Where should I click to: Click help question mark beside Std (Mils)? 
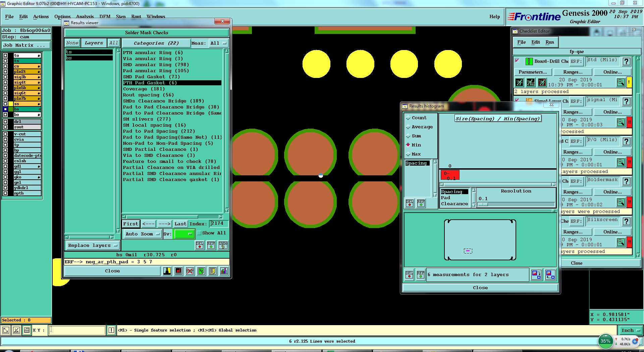tap(626, 61)
